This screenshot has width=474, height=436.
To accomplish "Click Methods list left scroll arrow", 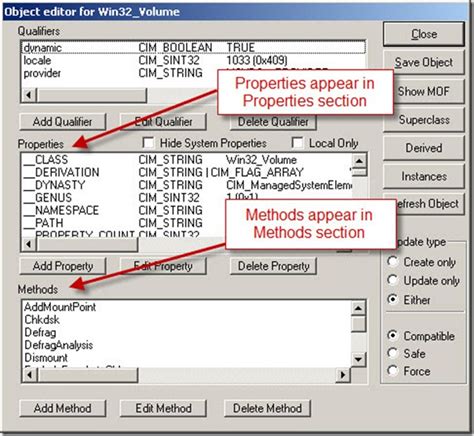I will (x=30, y=375).
